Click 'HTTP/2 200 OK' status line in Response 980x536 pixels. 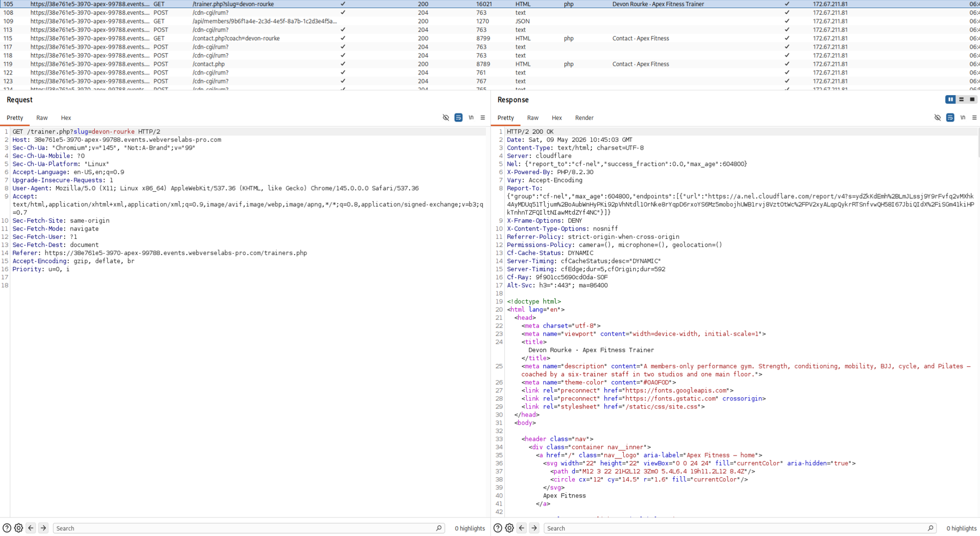530,131
